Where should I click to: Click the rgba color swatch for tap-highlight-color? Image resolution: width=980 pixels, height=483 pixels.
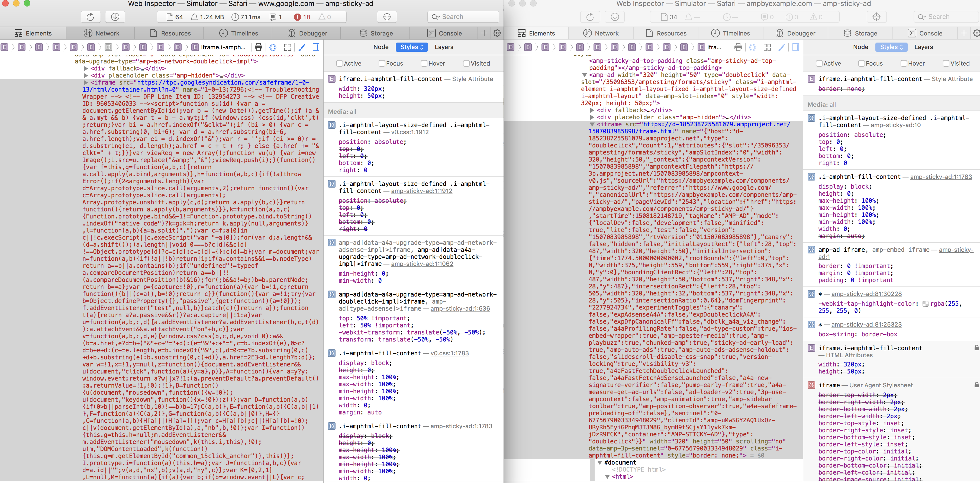coord(925,304)
